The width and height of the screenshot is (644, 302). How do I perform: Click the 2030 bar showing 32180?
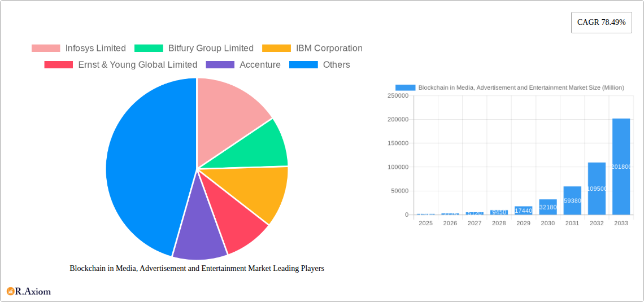[547, 207]
